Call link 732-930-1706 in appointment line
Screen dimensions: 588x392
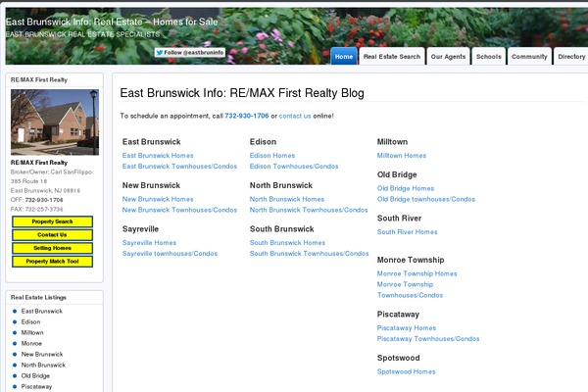point(247,116)
